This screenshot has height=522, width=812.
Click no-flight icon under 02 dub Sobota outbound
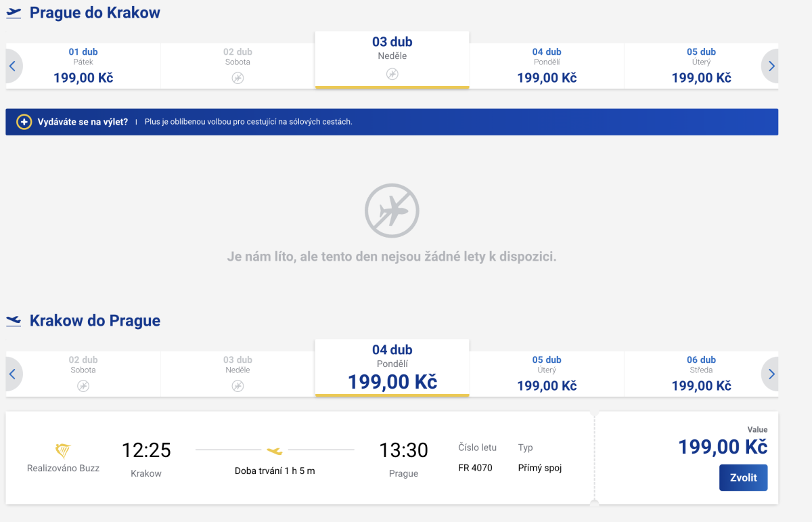point(238,78)
